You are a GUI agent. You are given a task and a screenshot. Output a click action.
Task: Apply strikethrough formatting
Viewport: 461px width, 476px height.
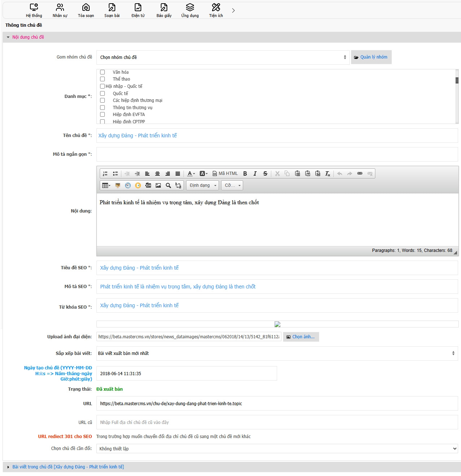pos(265,174)
